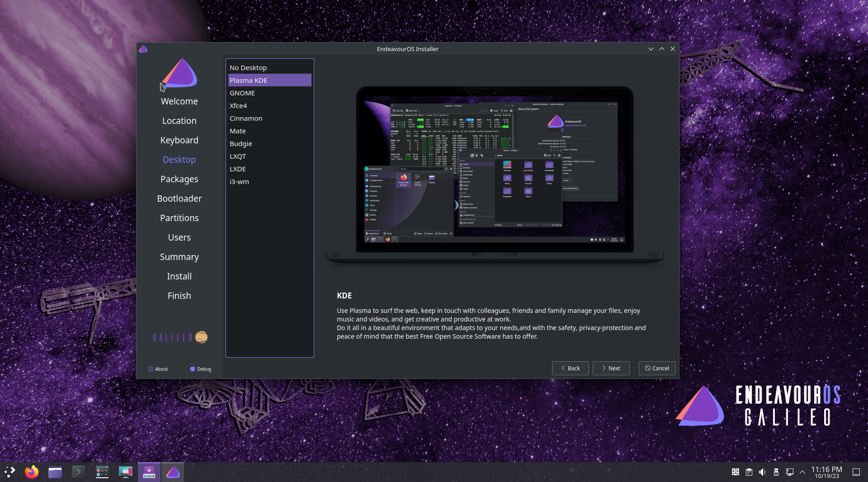Viewport: 868px width, 482px height.
Task: Cancel the installation
Action: [x=657, y=369]
